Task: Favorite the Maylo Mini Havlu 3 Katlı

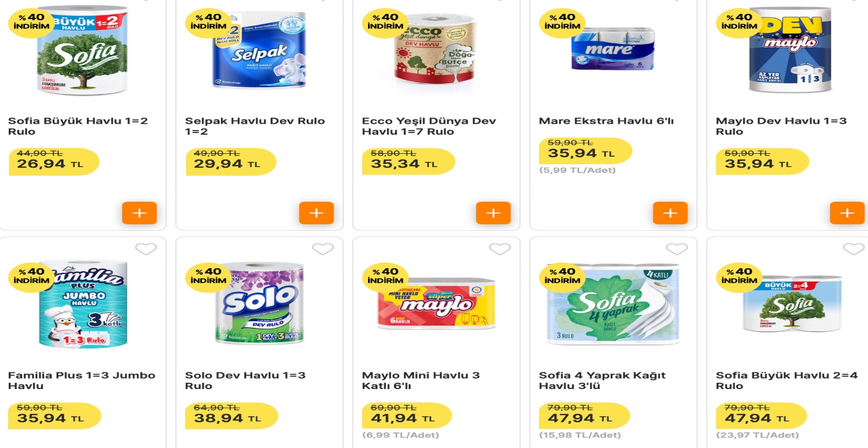Action: pyautogui.click(x=499, y=249)
